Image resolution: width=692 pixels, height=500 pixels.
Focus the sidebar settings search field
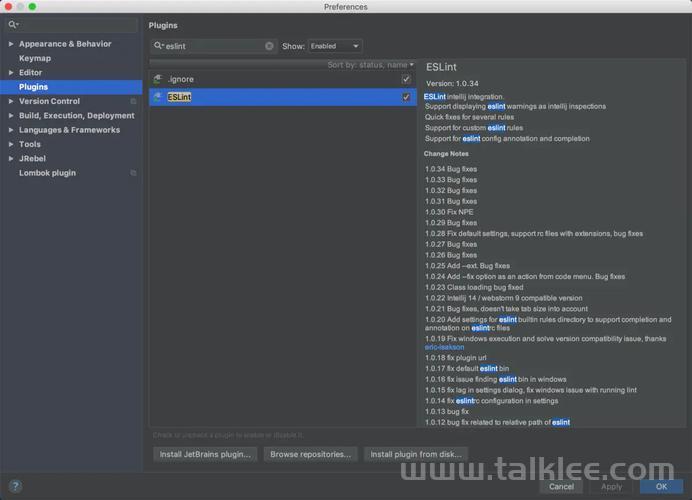click(x=71, y=24)
